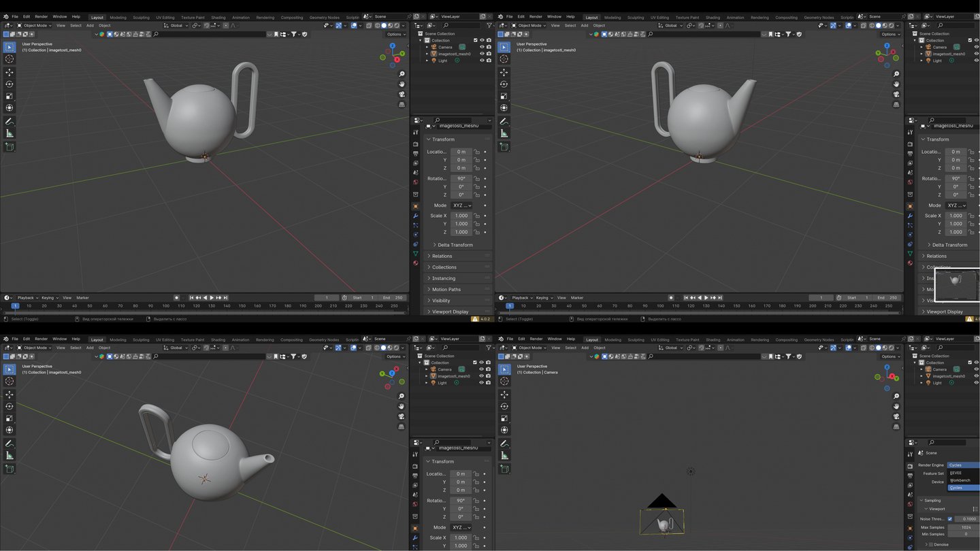Switch perspective/orthographic grid icon in top-right viewport
Viewport: 980px width, 551px height.
point(896,105)
